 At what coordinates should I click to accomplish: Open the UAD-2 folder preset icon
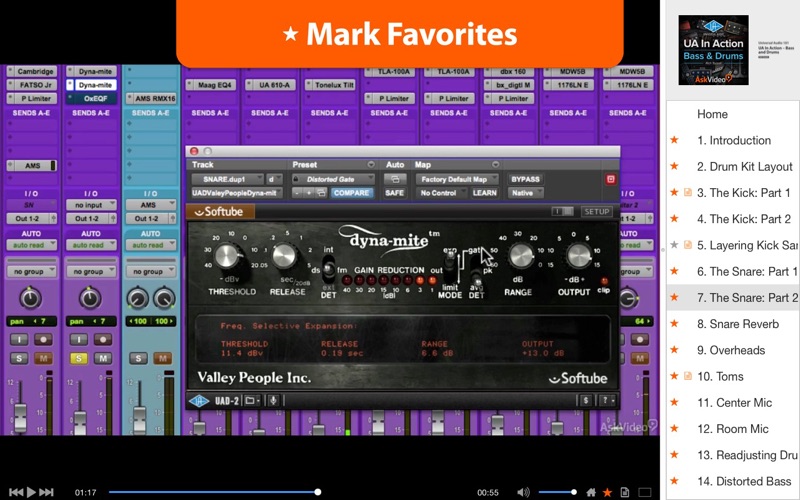point(252,401)
